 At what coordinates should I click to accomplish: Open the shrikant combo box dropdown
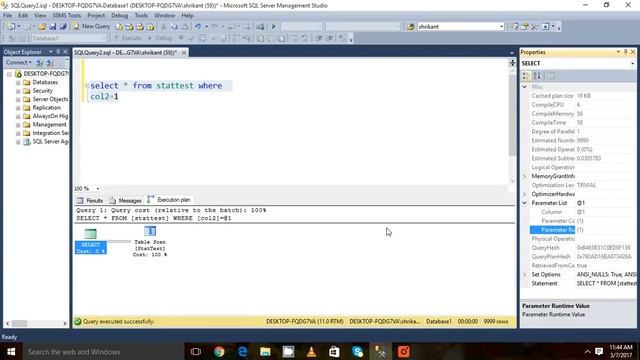(x=501, y=27)
